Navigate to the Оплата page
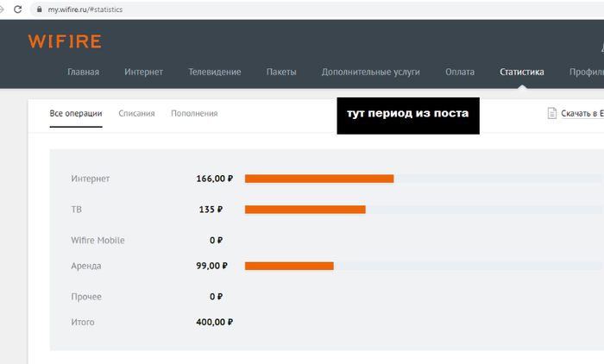The width and height of the screenshot is (604, 364). point(460,72)
